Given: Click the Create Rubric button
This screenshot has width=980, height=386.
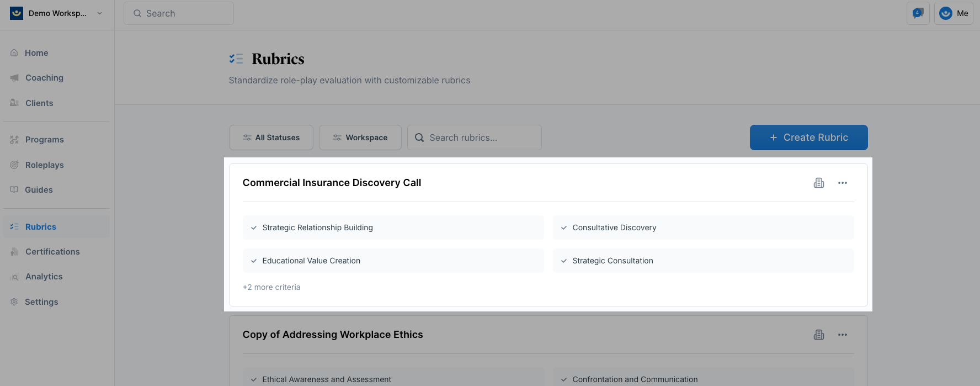Looking at the screenshot, I should pyautogui.click(x=808, y=138).
